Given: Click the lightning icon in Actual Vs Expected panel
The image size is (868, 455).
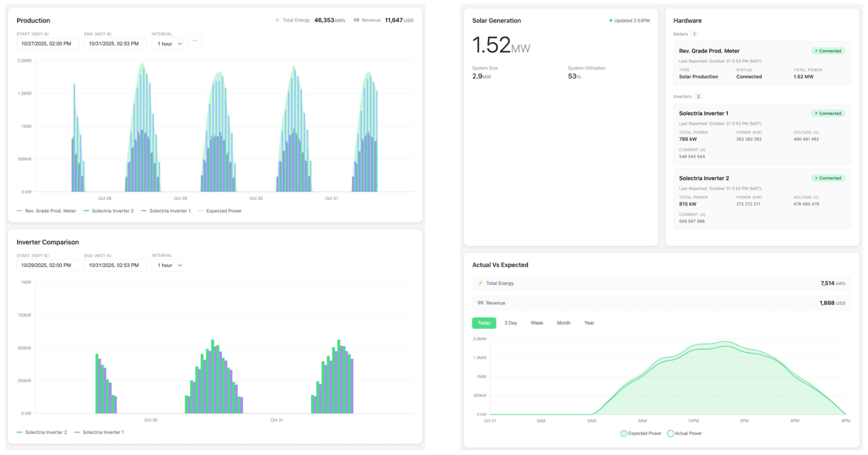Looking at the screenshot, I should (480, 283).
